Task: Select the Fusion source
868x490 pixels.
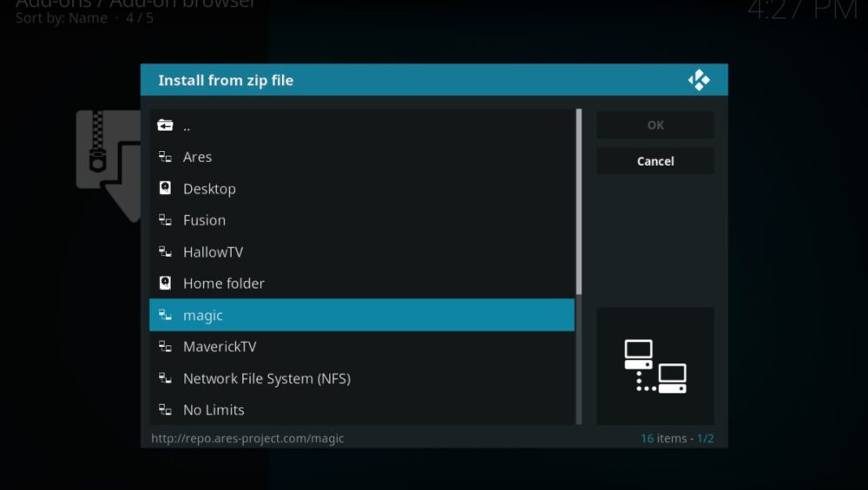Action: click(362, 220)
